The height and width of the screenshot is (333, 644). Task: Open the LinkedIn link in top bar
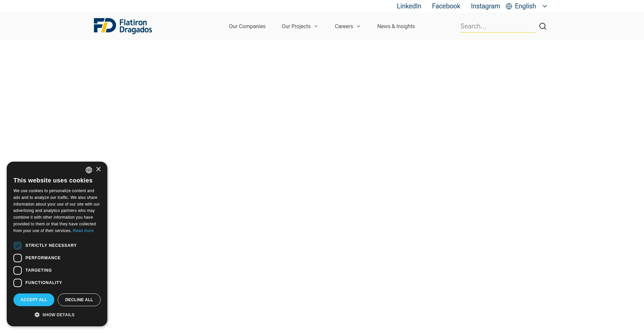pos(409,6)
